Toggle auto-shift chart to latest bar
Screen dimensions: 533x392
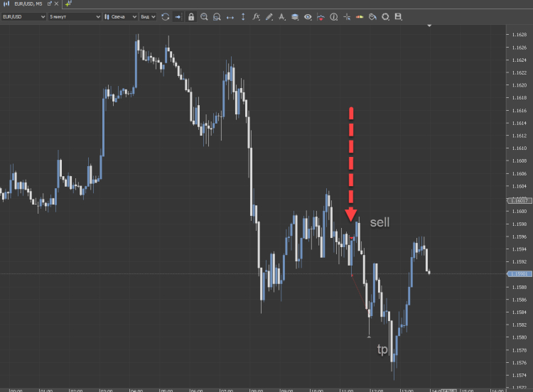click(x=178, y=16)
